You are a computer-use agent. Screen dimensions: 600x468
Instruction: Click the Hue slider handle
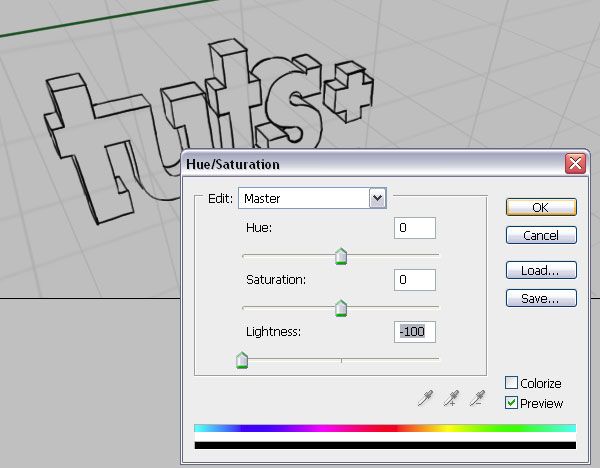point(341,256)
